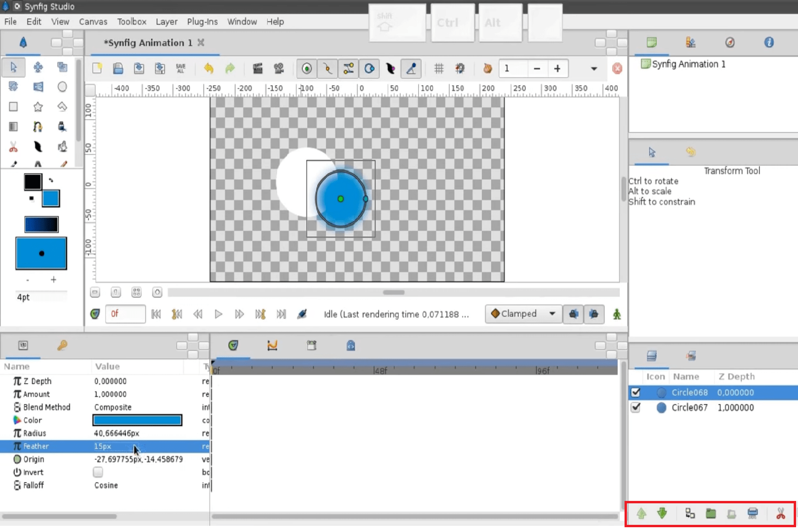Open the Layer menu

click(166, 22)
